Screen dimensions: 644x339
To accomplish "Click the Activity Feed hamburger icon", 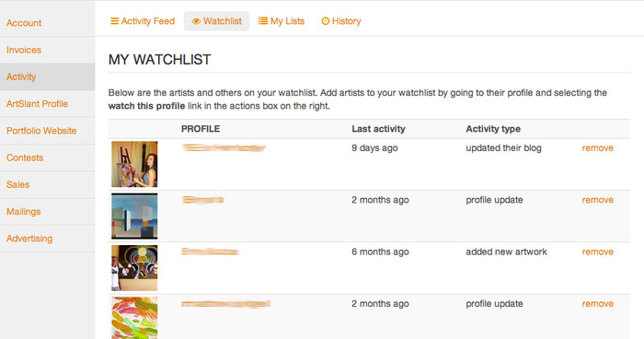I will 115,21.
